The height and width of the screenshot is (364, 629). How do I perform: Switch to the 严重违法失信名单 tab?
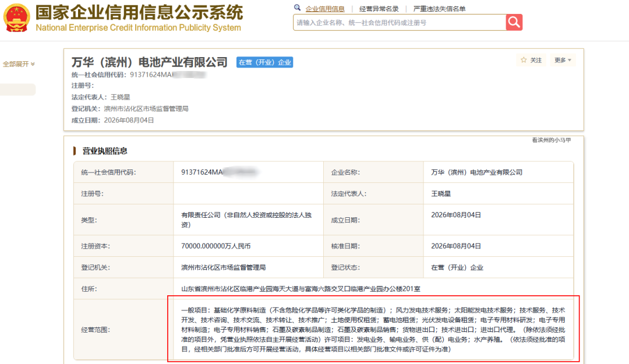coord(439,9)
